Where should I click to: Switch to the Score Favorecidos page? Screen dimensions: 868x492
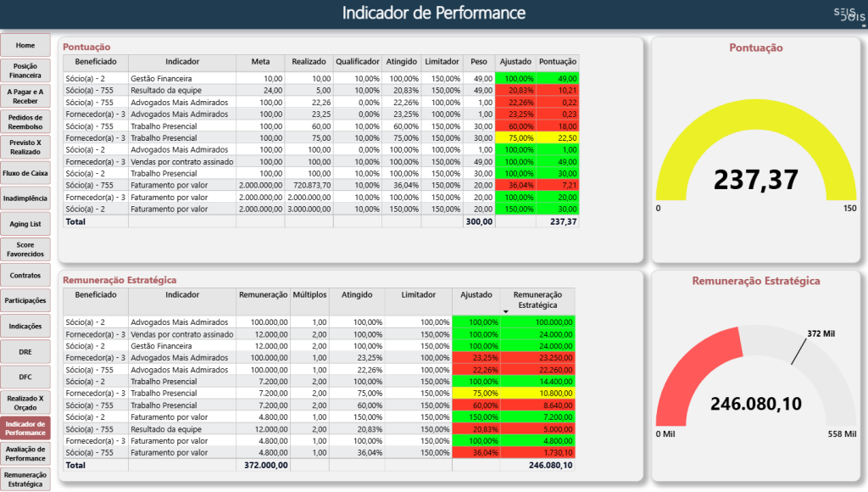(x=25, y=249)
